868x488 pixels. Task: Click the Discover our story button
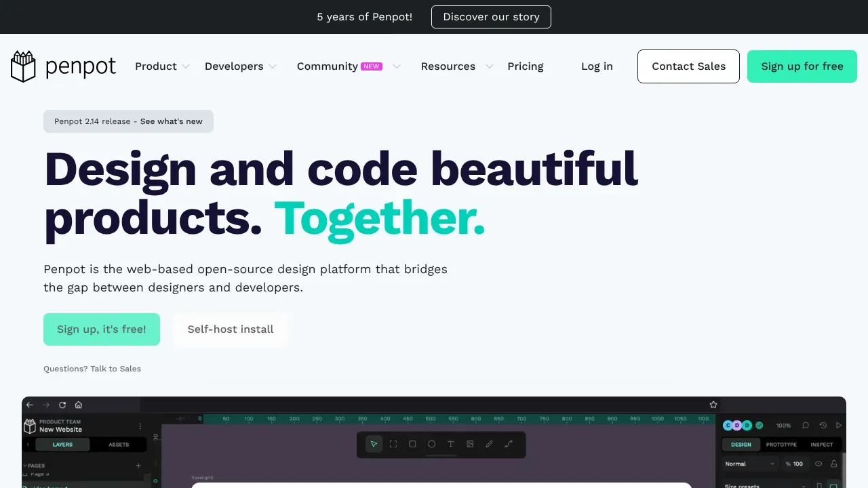point(491,17)
